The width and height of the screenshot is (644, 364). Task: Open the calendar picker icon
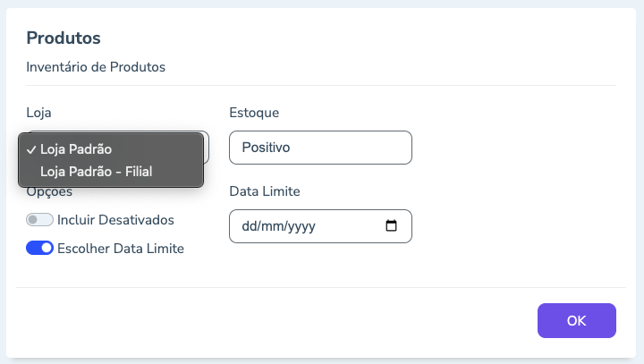pos(391,226)
